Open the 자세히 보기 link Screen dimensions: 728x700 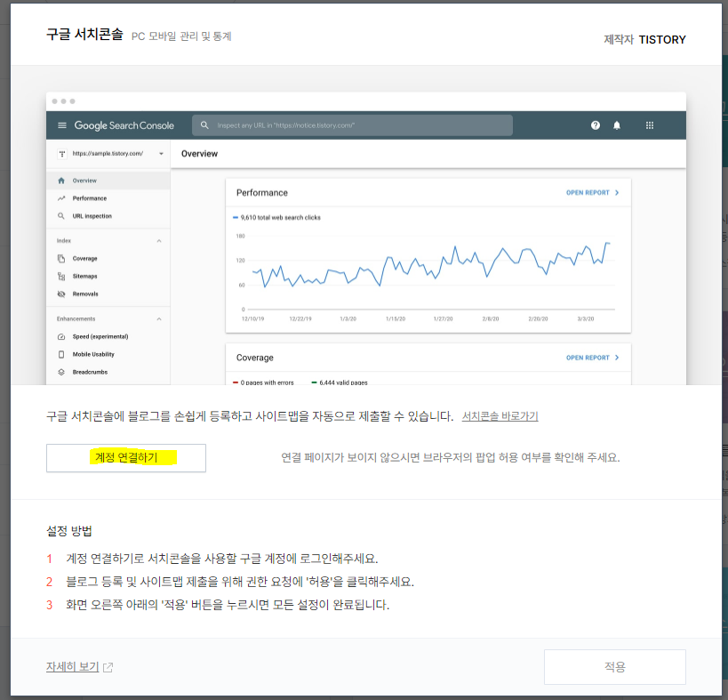pos(72,666)
